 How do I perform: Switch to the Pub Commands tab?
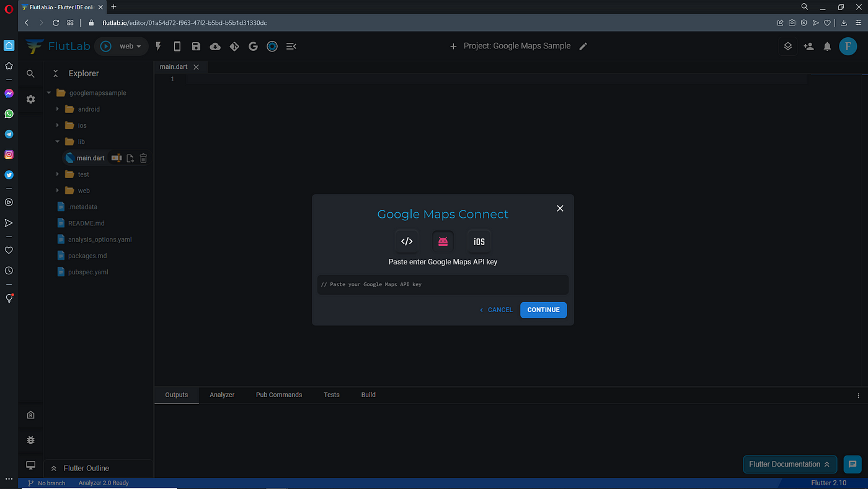click(x=279, y=395)
